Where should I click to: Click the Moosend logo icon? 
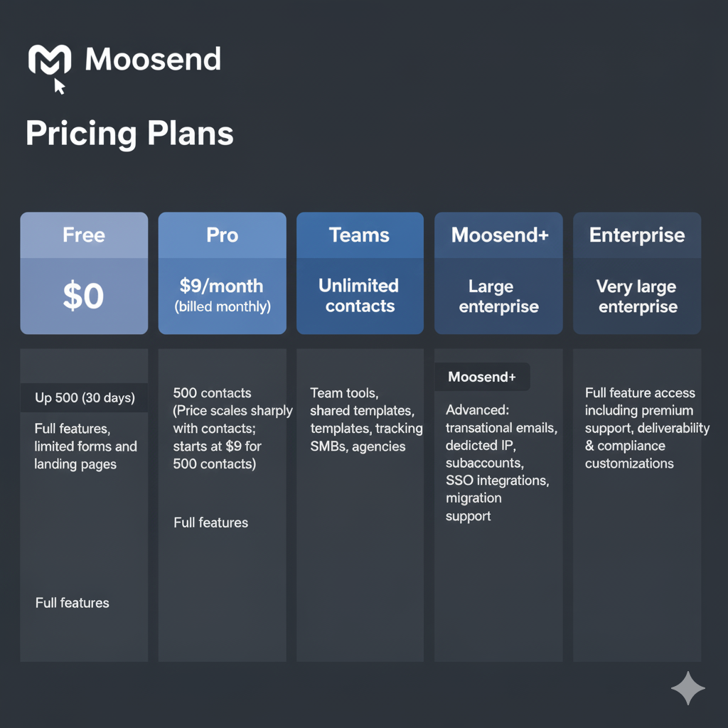click(49, 60)
